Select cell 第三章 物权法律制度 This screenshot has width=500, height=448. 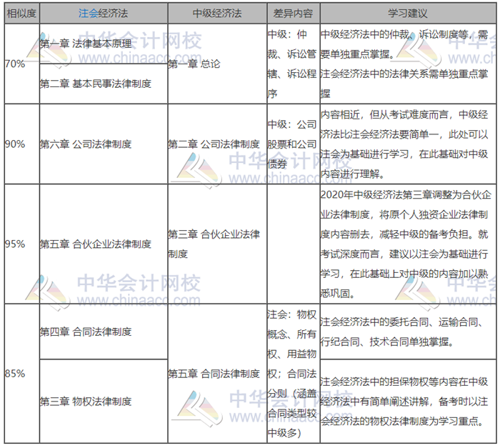(104, 401)
